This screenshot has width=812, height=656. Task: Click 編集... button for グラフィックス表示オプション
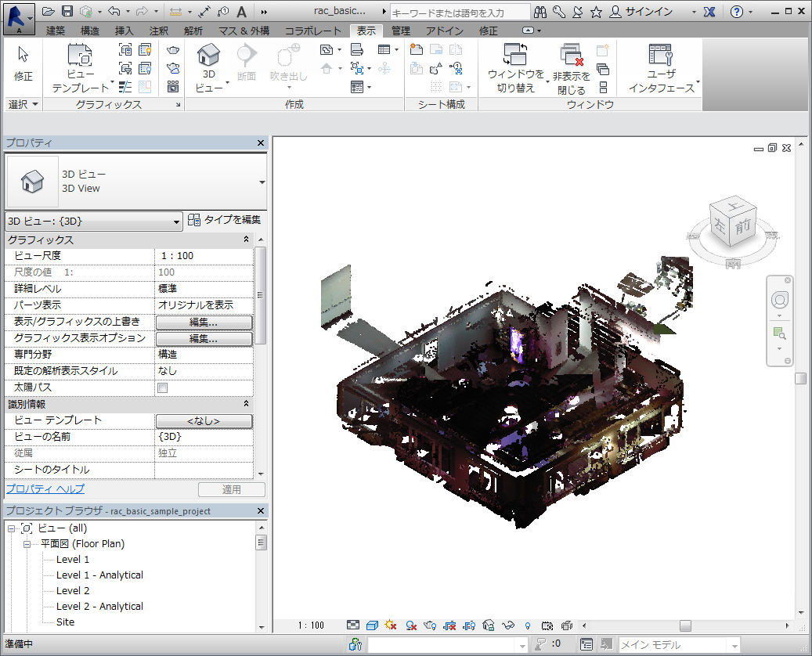pos(204,339)
